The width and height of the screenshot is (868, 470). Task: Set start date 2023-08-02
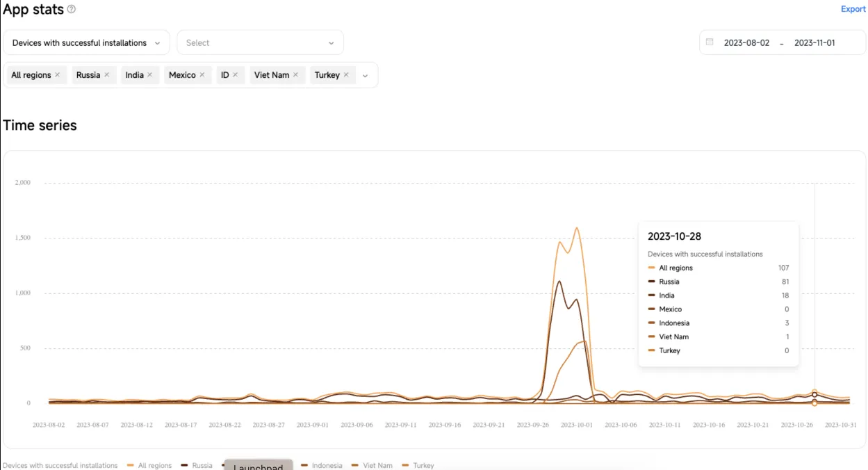[x=747, y=42]
